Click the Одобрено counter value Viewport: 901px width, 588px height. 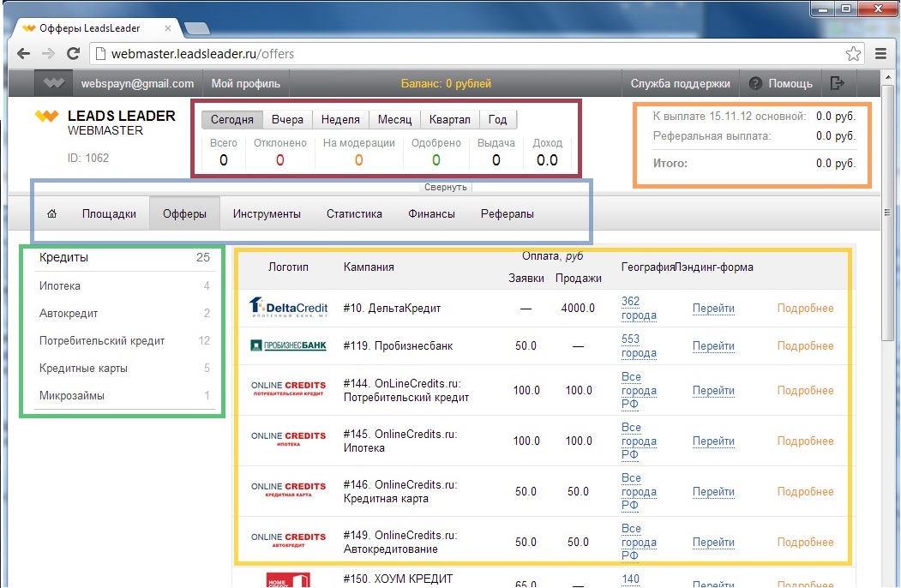[436, 160]
